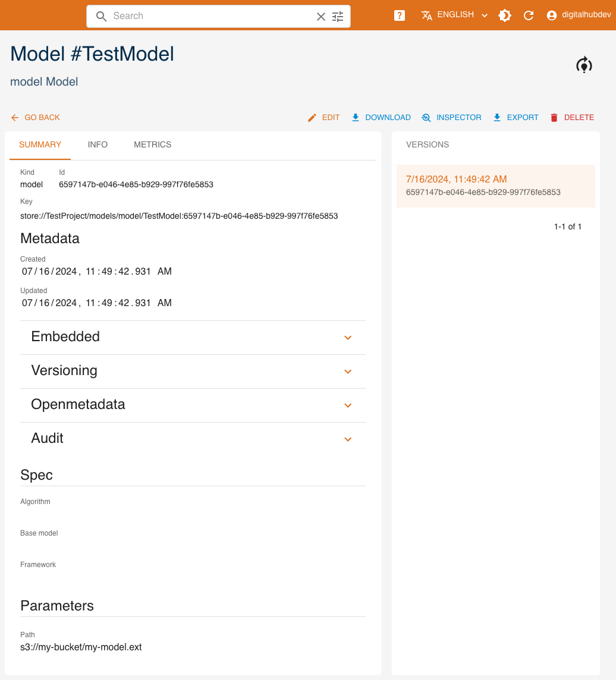Toggle the light/dark theme icon
This screenshot has height=680, width=616.
point(505,15)
